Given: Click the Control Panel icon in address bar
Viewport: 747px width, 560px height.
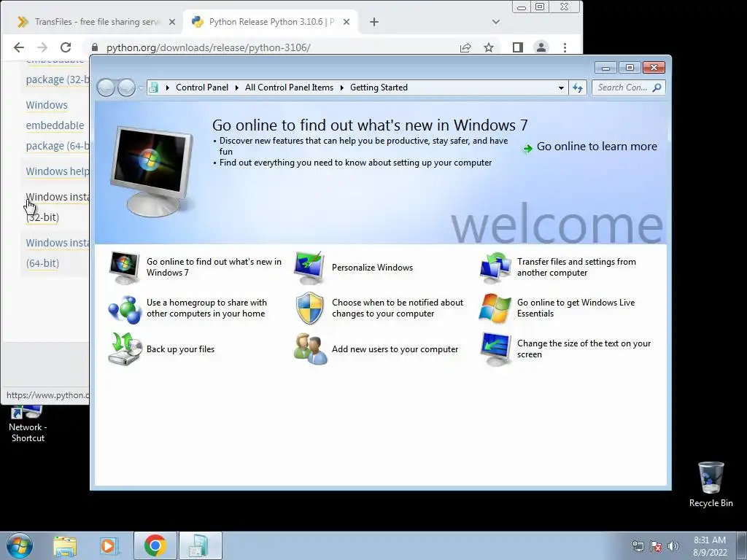Looking at the screenshot, I should click(153, 87).
